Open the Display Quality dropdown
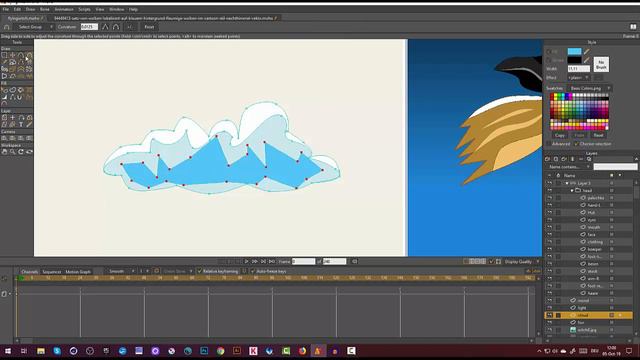The width and height of the screenshot is (640, 360). tap(522, 262)
